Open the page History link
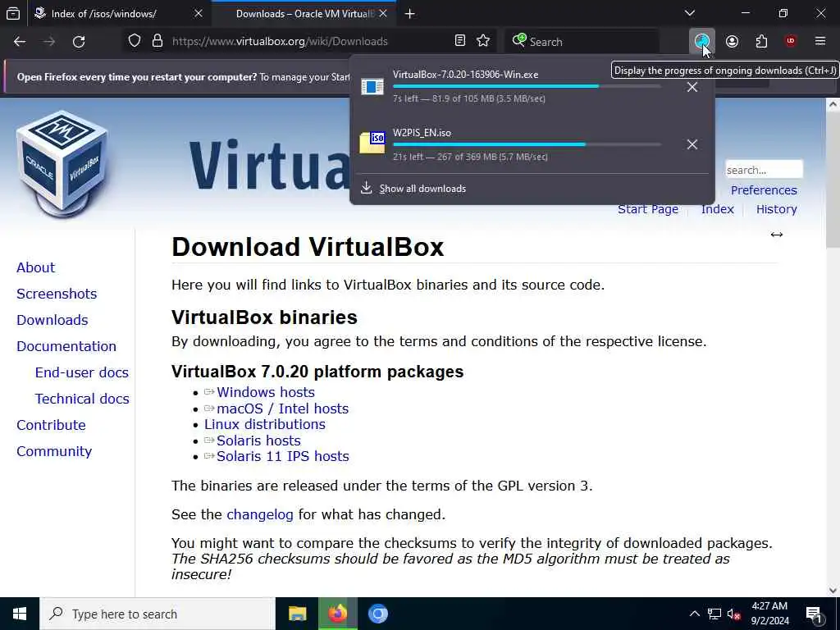 click(776, 209)
